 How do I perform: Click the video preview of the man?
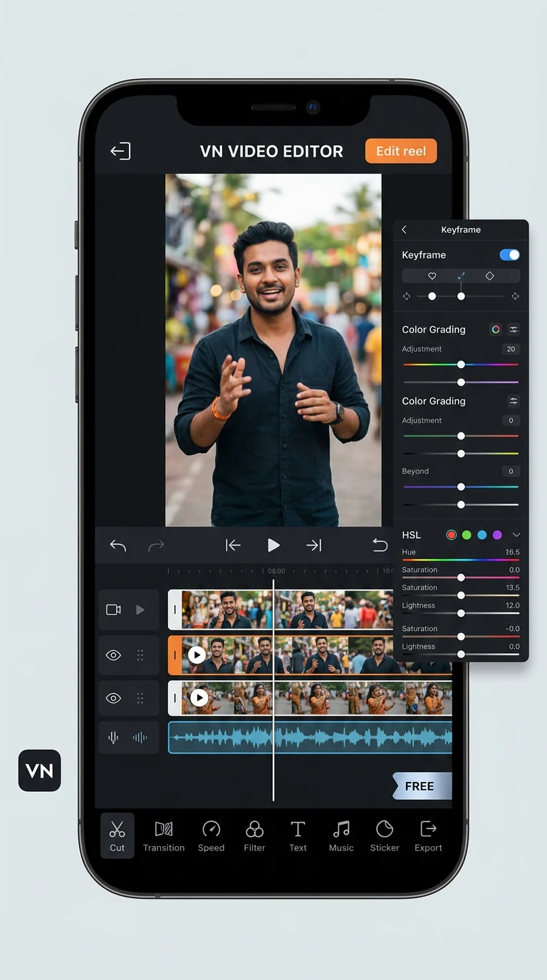[x=273, y=350]
